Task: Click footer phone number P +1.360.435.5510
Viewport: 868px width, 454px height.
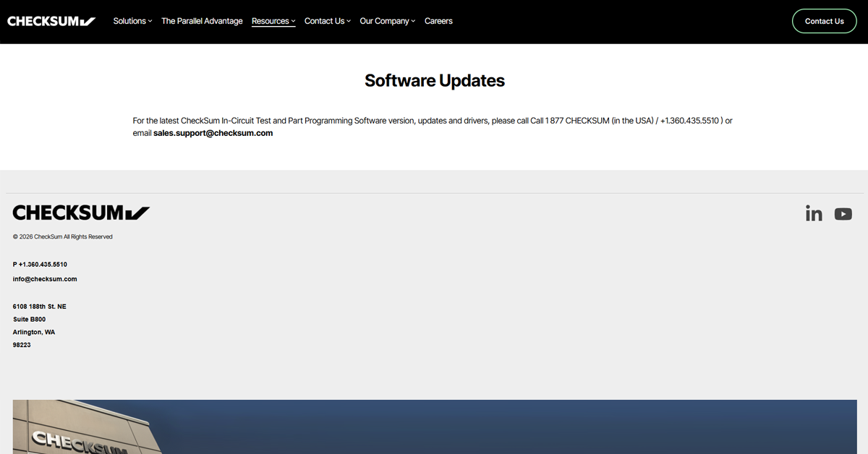Action: (40, 265)
